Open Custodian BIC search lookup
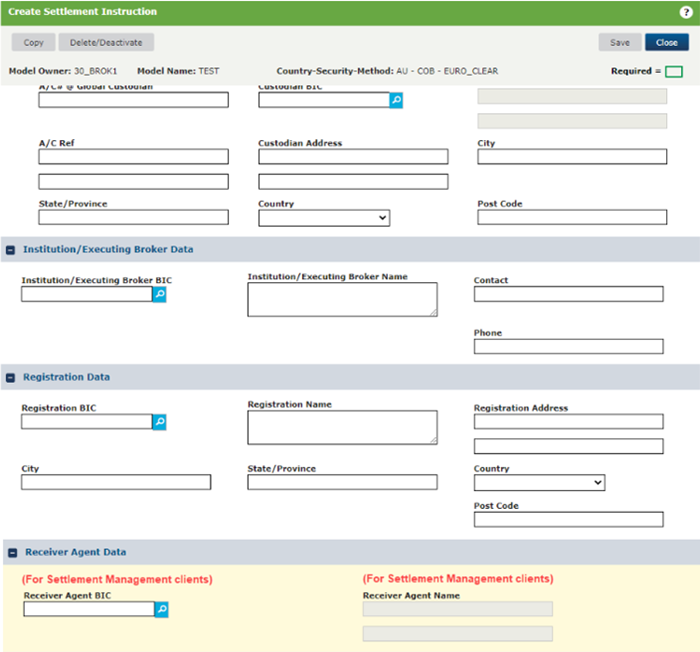The image size is (700, 652). click(396, 100)
